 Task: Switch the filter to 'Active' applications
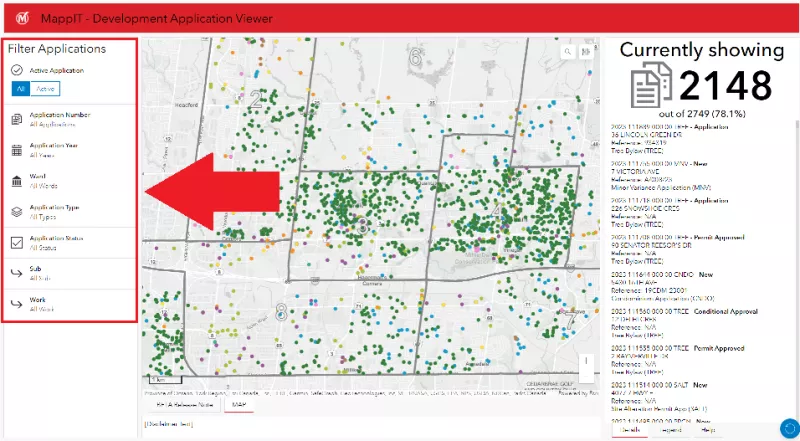pos(46,89)
